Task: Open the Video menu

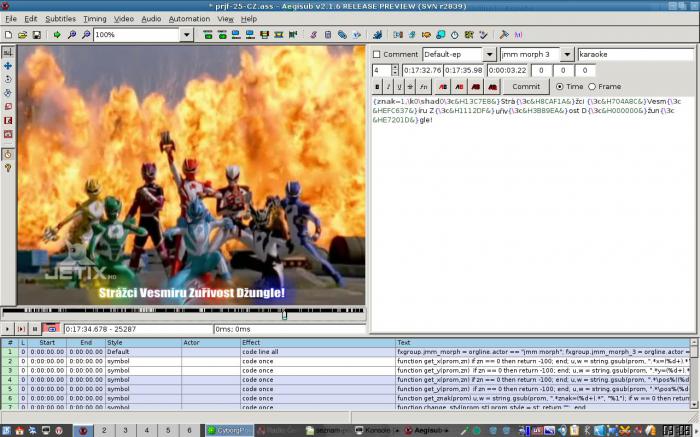Action: [x=124, y=19]
